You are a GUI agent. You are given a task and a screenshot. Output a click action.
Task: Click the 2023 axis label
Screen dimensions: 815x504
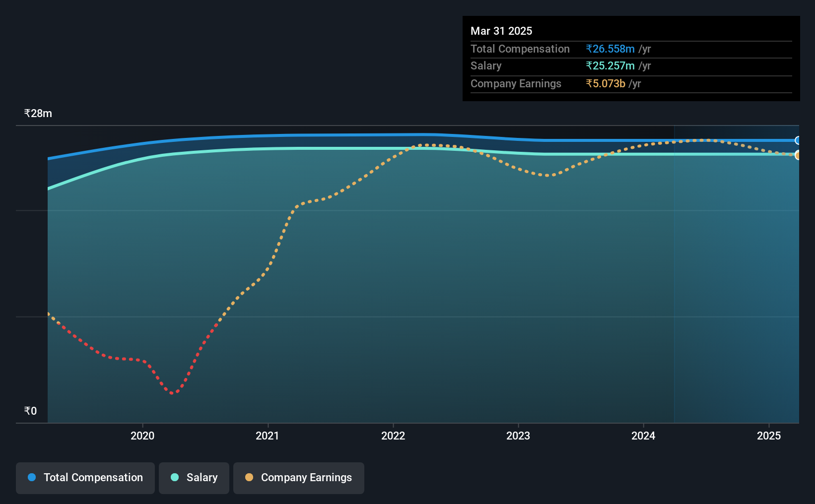[x=518, y=436]
